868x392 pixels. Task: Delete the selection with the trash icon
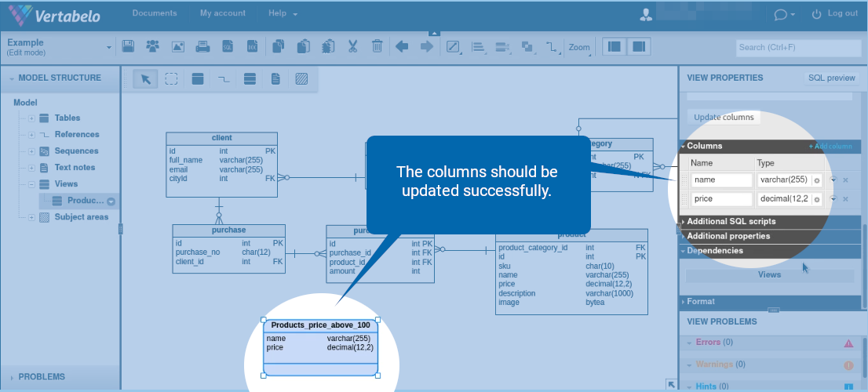[x=377, y=46]
